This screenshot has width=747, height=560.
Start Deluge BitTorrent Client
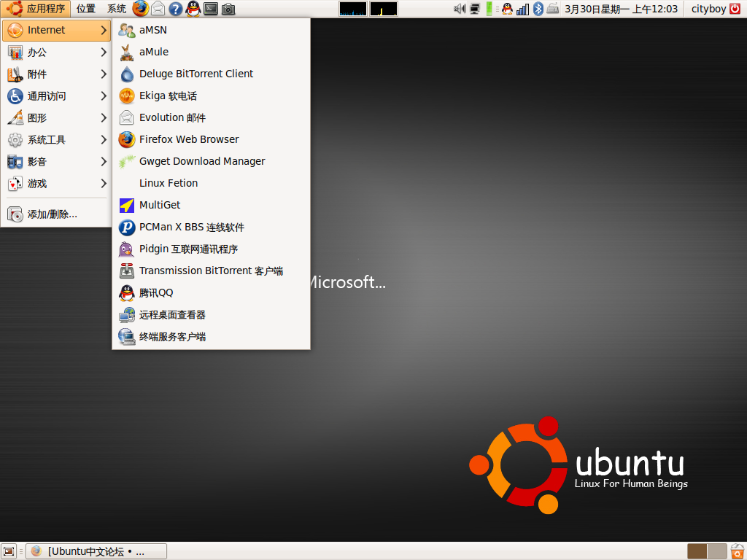(211, 74)
